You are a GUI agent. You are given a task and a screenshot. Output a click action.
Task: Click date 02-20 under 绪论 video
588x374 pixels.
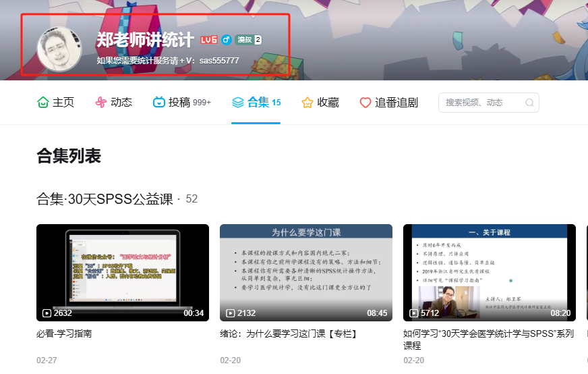pyautogui.click(x=230, y=360)
